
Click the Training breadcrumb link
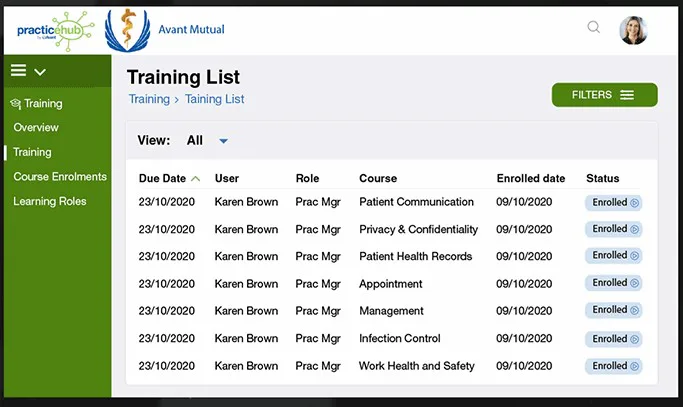(x=149, y=99)
